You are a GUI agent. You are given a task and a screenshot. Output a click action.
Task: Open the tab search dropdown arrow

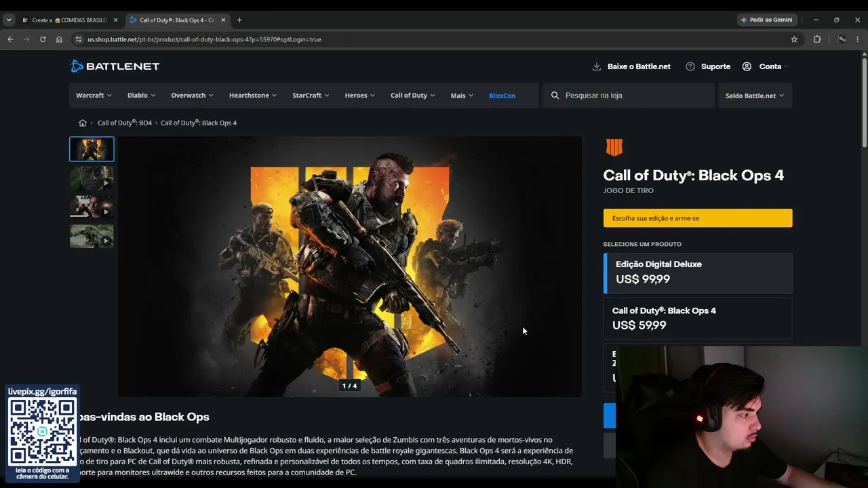point(9,20)
